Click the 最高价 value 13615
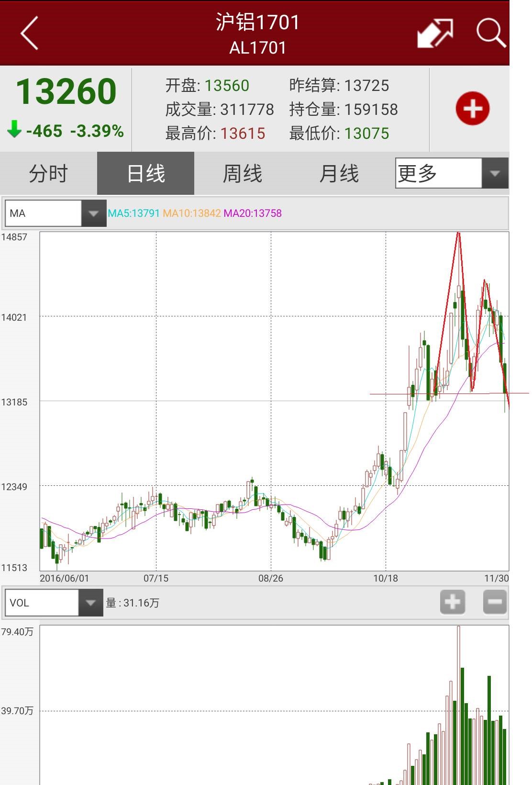The width and height of the screenshot is (532, 785). click(243, 134)
